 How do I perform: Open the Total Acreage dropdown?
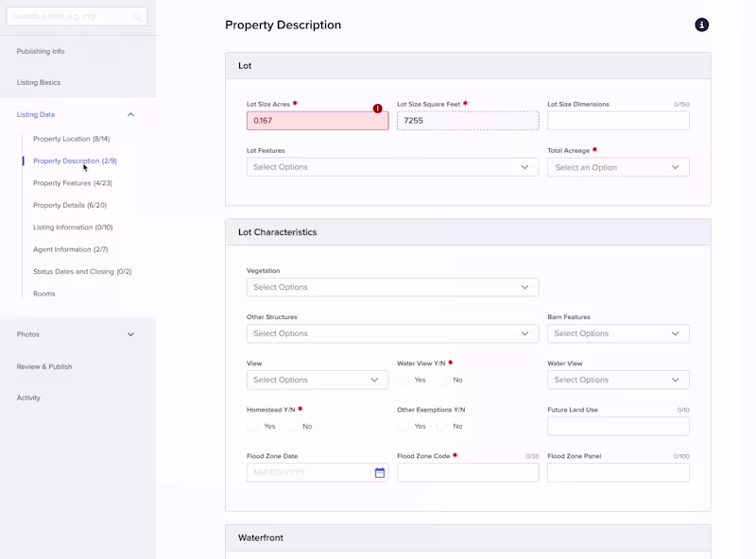[618, 167]
